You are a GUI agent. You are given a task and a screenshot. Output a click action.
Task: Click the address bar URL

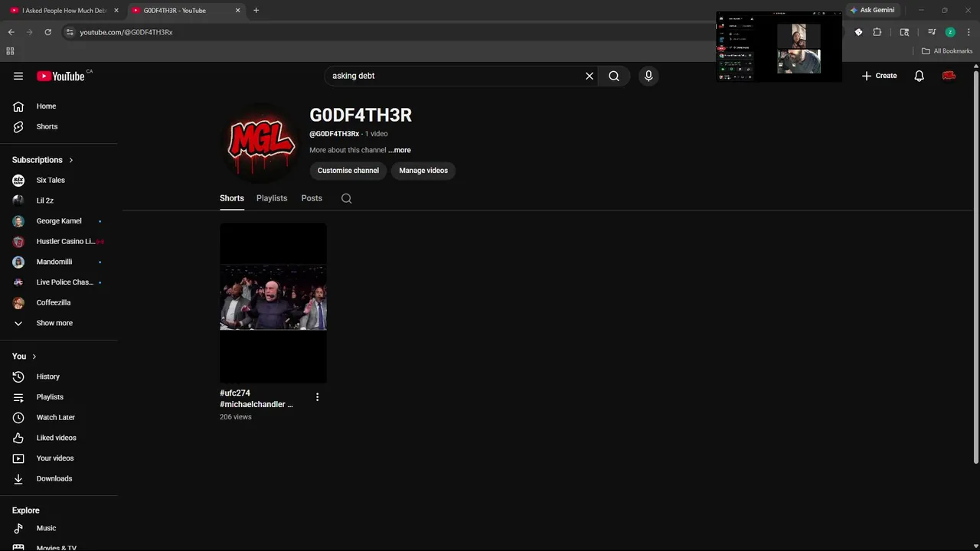tap(126, 32)
